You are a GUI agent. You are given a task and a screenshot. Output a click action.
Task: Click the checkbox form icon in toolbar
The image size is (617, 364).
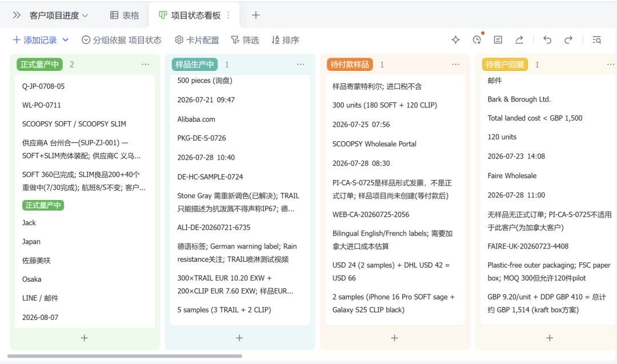498,40
